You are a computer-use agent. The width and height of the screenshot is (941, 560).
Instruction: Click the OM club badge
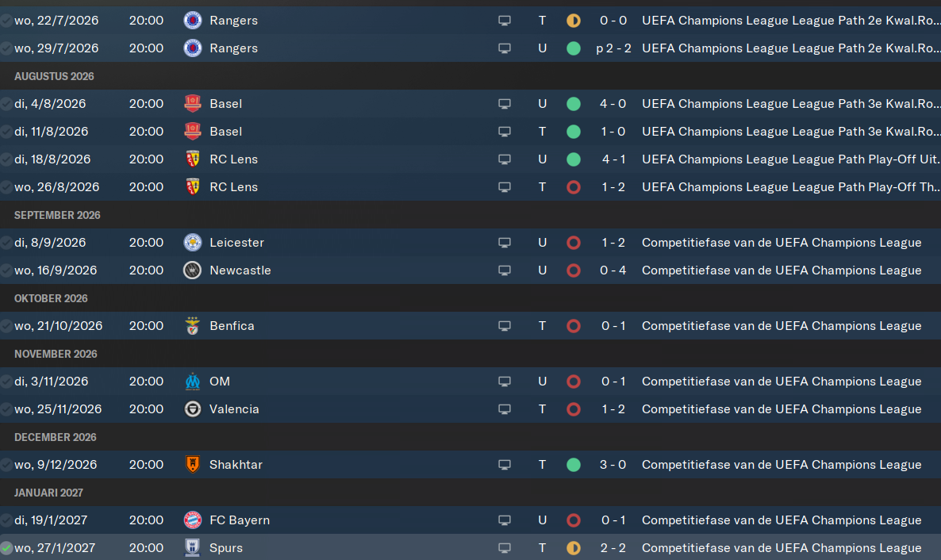[x=193, y=382]
